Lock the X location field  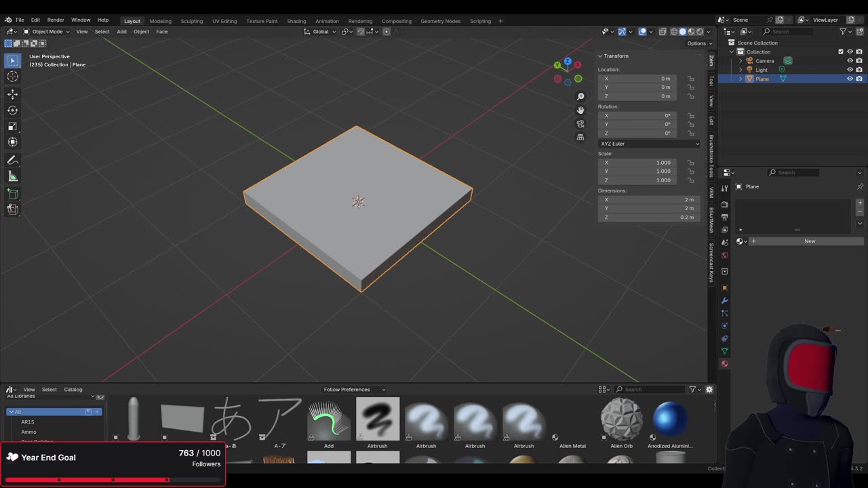[x=691, y=79]
